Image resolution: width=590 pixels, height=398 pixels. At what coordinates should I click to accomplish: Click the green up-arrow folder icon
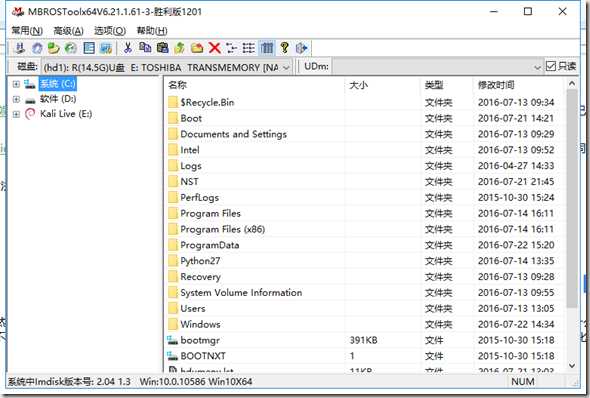[179, 48]
